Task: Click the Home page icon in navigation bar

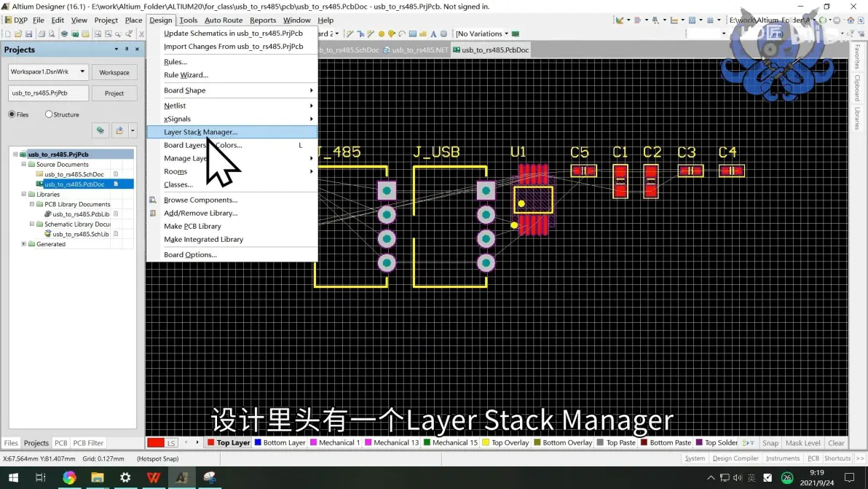Action: pos(851,20)
